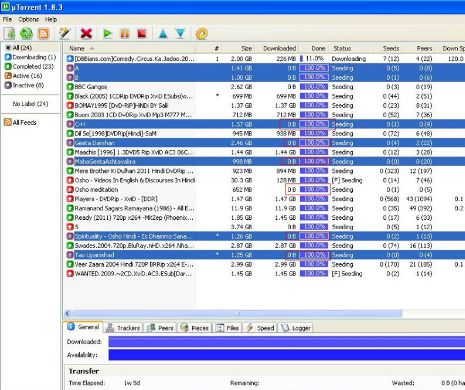Select the BBC Ganges torrent

(264, 87)
